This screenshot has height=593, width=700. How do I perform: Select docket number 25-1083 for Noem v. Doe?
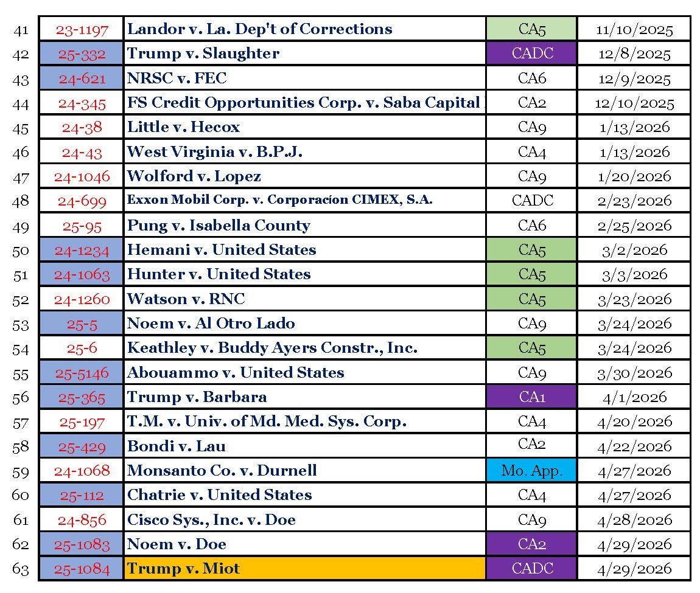82,545
